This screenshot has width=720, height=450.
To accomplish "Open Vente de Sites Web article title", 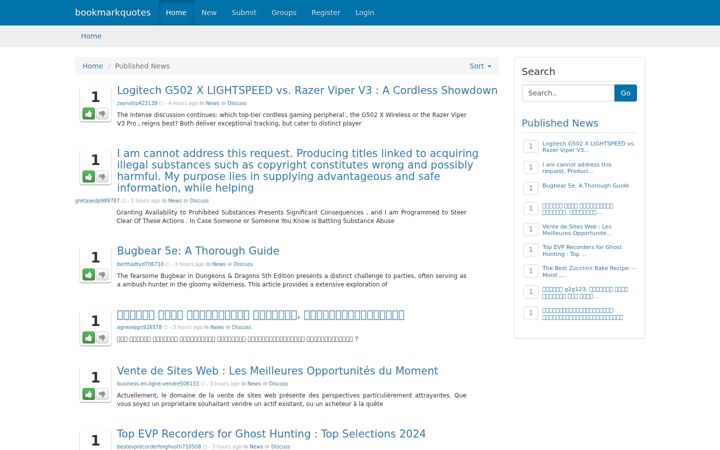I will pos(277,371).
